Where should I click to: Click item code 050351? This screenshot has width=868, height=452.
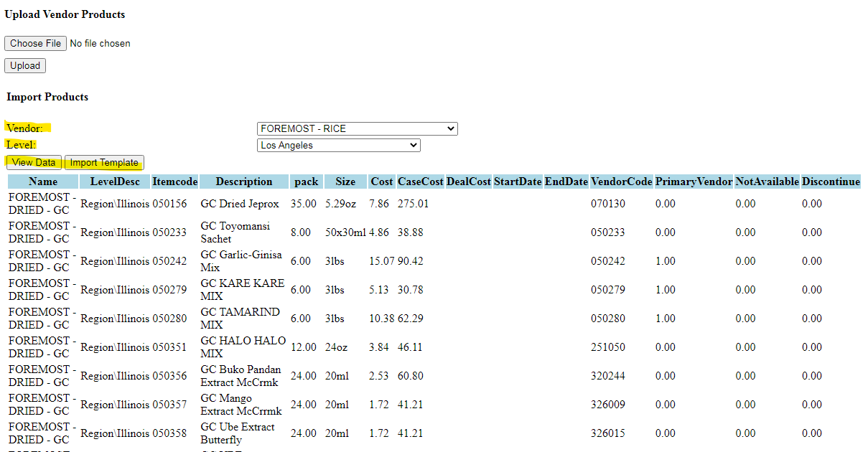tap(169, 347)
